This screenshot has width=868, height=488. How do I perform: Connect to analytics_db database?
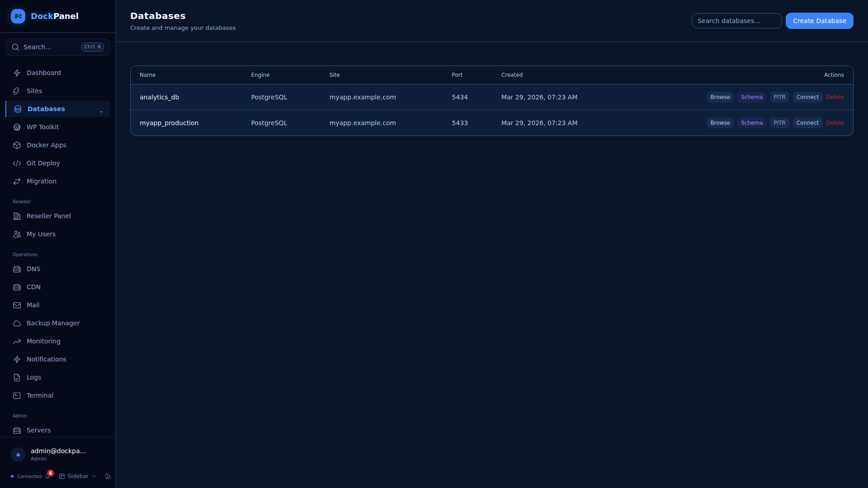(x=807, y=97)
